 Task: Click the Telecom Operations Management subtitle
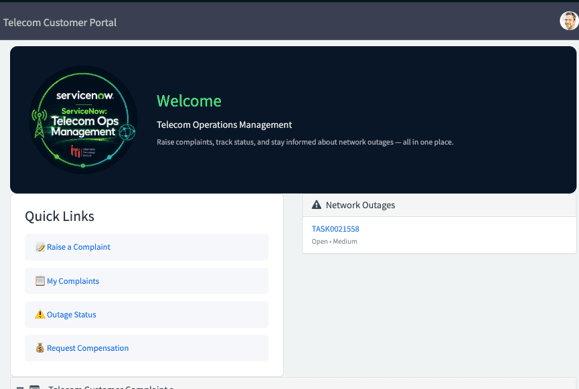224,125
